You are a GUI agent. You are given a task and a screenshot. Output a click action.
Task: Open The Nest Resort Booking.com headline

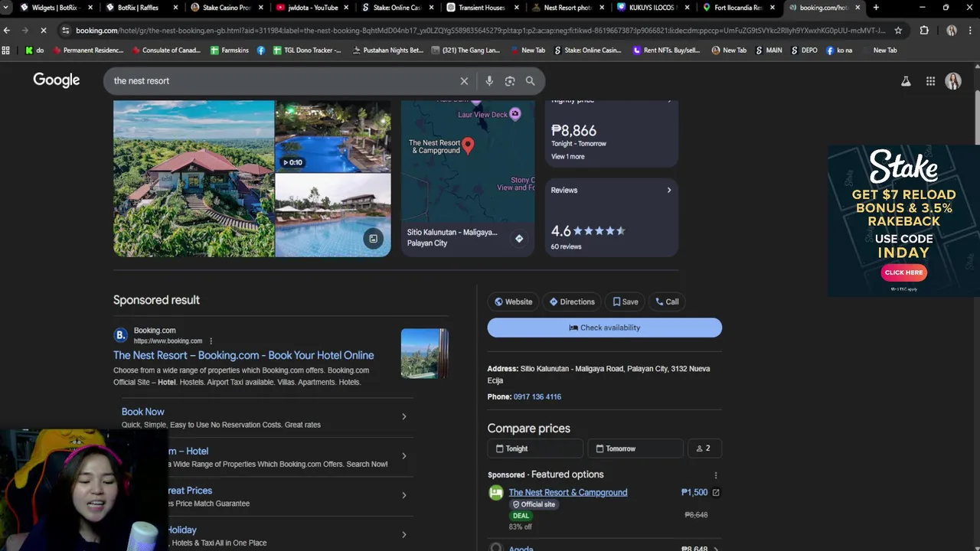[x=243, y=355]
